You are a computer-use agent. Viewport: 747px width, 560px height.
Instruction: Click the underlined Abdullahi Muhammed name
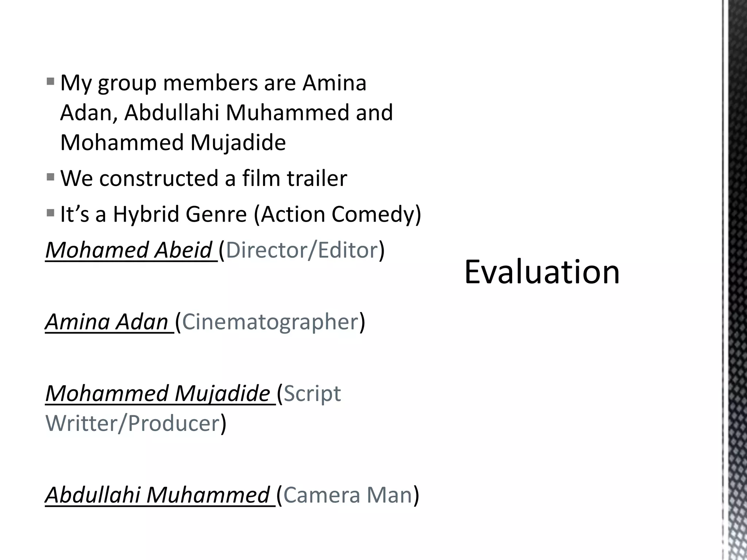coord(157,495)
